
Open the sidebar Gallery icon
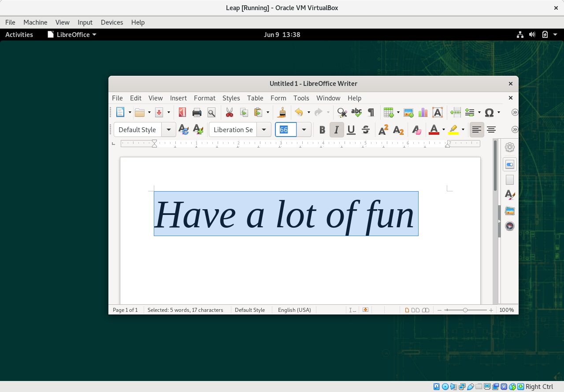coord(510,211)
